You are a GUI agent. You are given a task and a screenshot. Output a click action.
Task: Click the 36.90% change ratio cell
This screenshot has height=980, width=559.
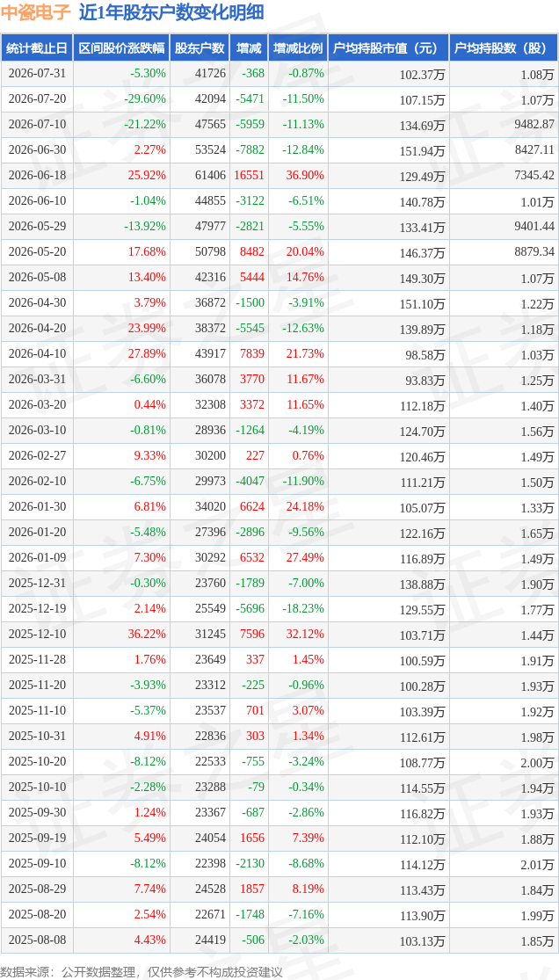[307, 175]
